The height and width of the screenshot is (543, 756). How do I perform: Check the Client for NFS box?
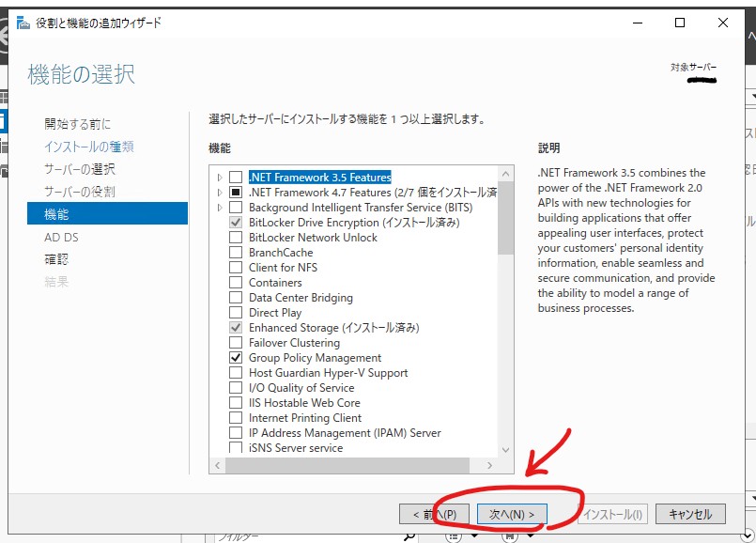point(236,267)
